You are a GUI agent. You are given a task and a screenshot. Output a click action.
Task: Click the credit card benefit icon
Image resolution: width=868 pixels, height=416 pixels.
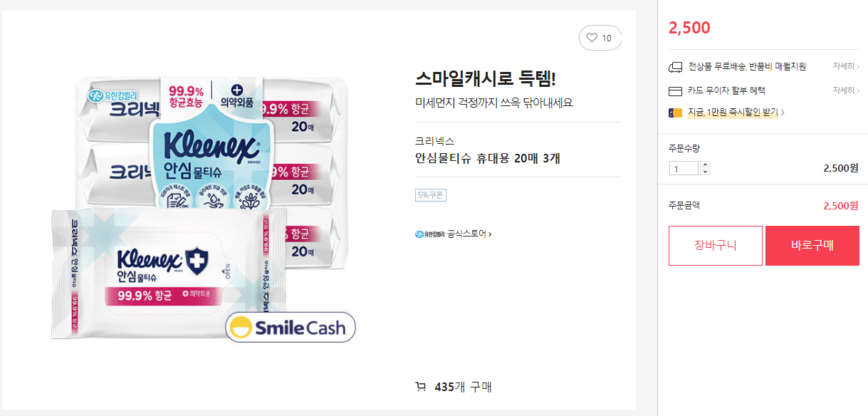(x=675, y=91)
